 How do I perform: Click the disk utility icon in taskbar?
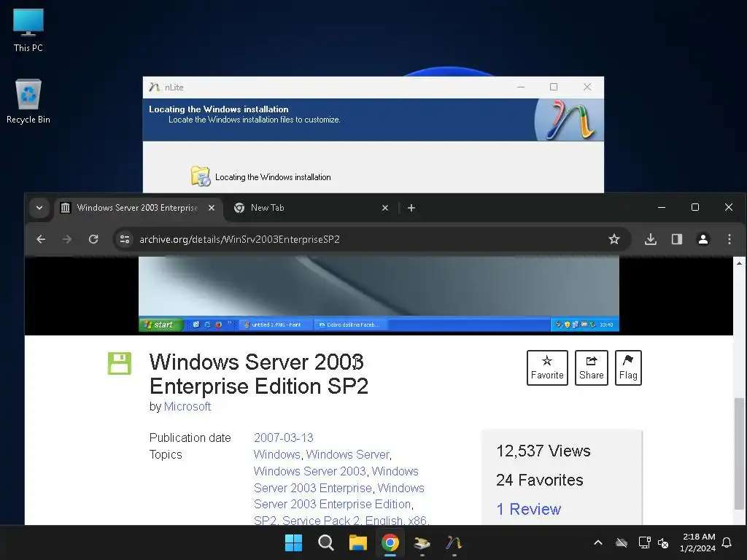click(422, 542)
